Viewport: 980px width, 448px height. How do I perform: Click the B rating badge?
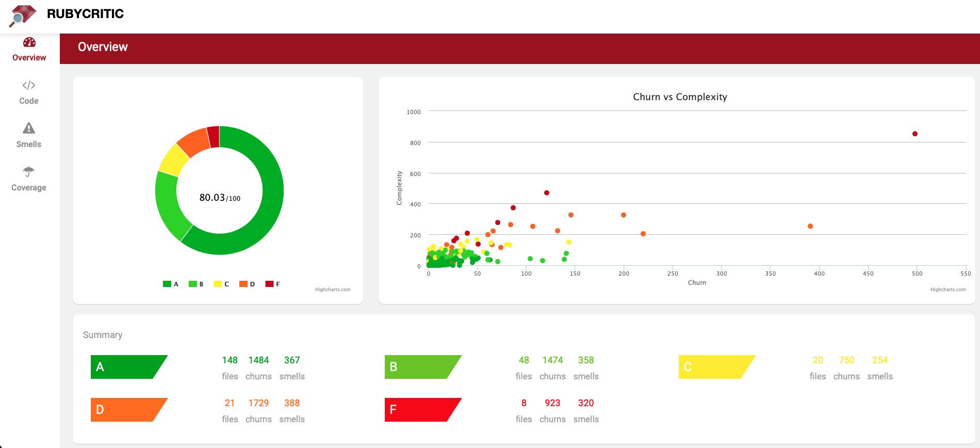click(423, 367)
